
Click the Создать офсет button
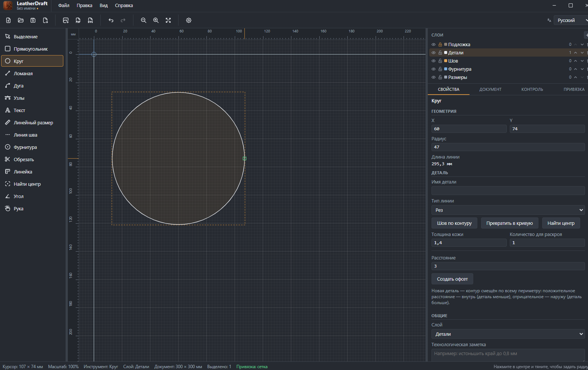pos(452,279)
